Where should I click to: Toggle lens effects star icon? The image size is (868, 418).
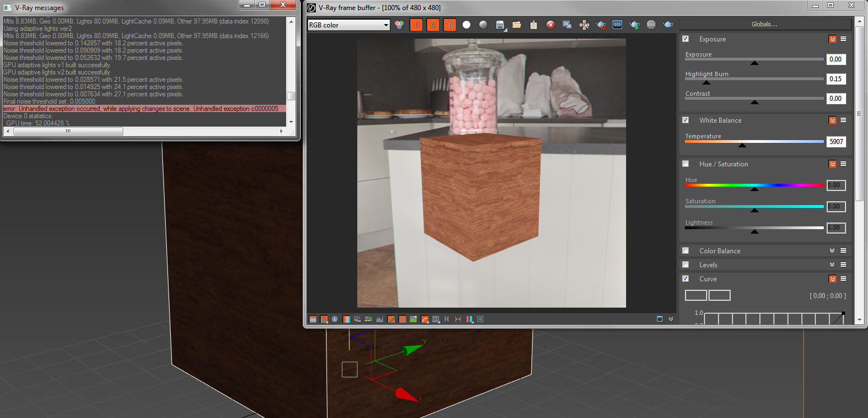480,319
